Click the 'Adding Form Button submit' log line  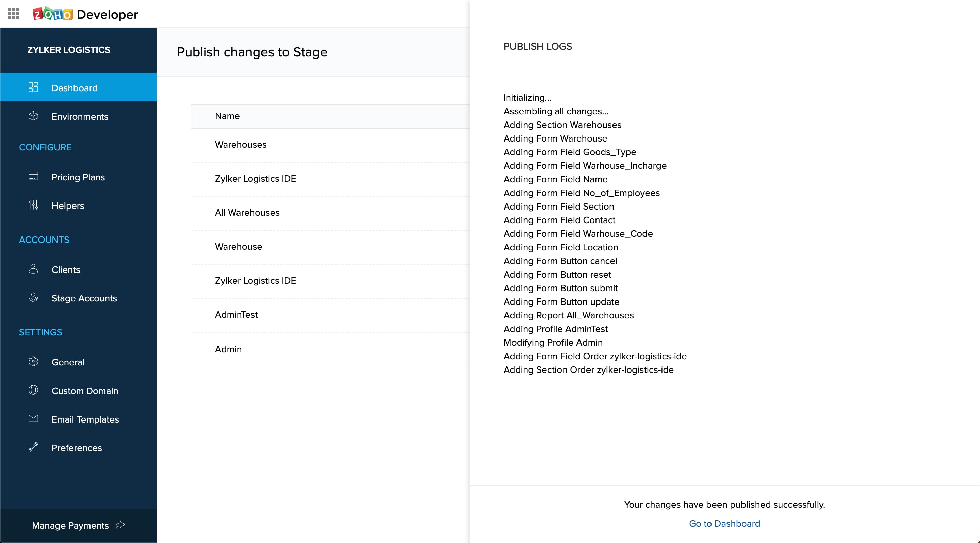[560, 288]
